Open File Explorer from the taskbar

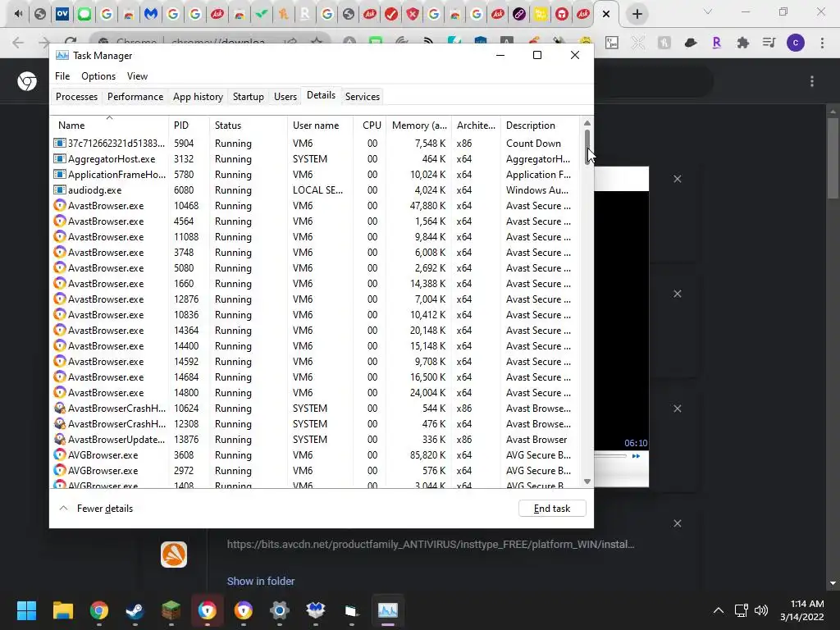pyautogui.click(x=62, y=610)
